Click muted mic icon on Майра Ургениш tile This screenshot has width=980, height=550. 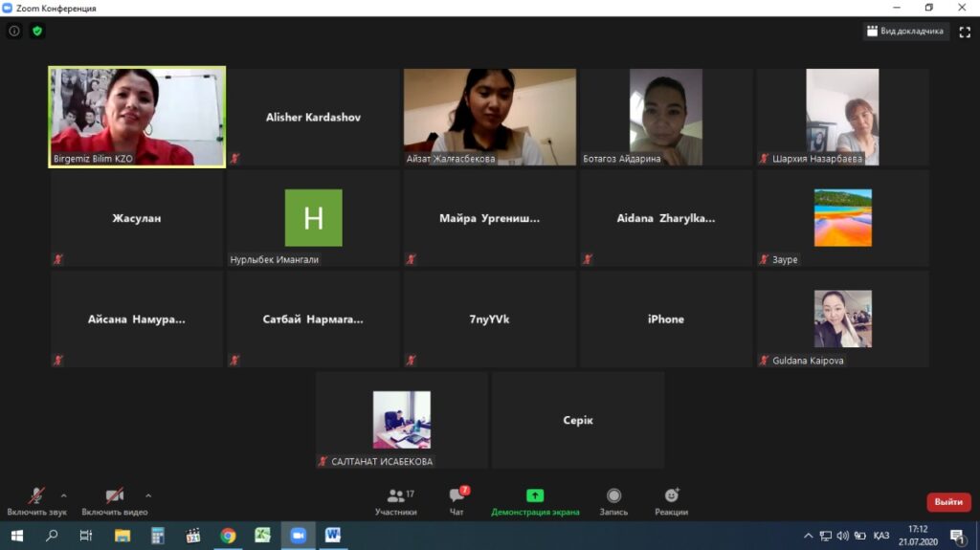pyautogui.click(x=412, y=259)
